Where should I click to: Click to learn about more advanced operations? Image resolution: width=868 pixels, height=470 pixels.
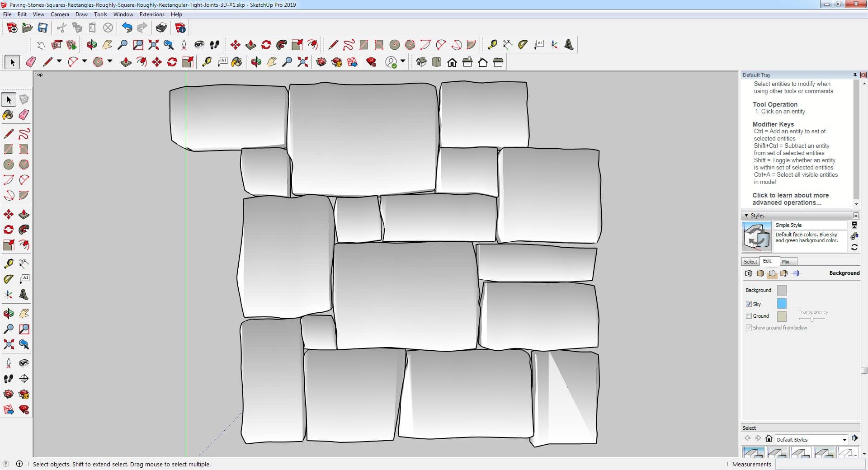click(x=790, y=199)
